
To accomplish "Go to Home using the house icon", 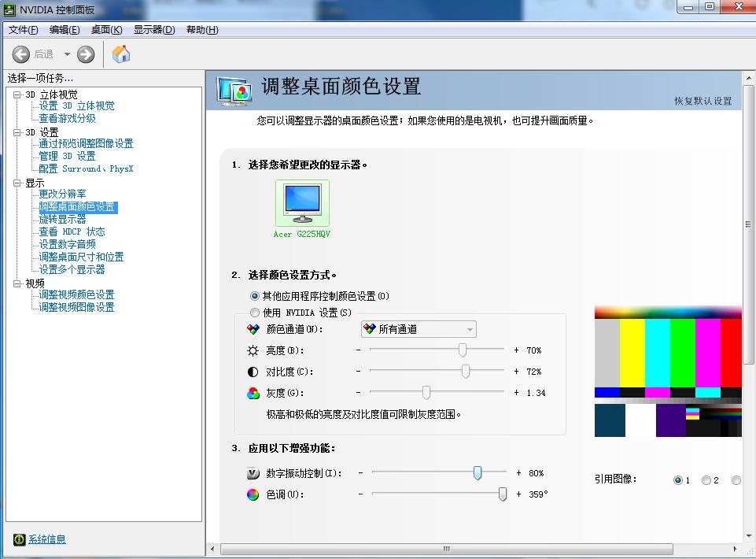I will [x=121, y=54].
